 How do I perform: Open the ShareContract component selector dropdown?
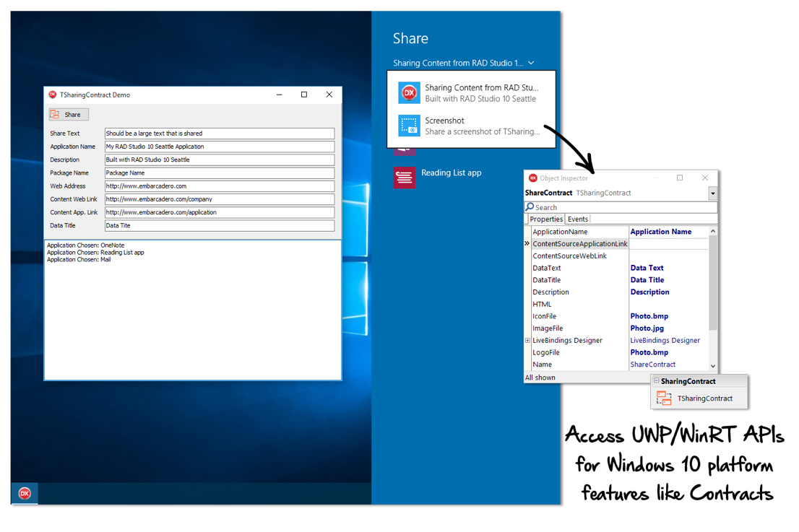pyautogui.click(x=713, y=193)
